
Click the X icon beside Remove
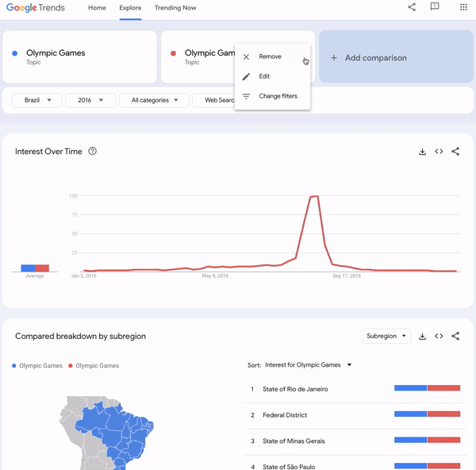[246, 57]
